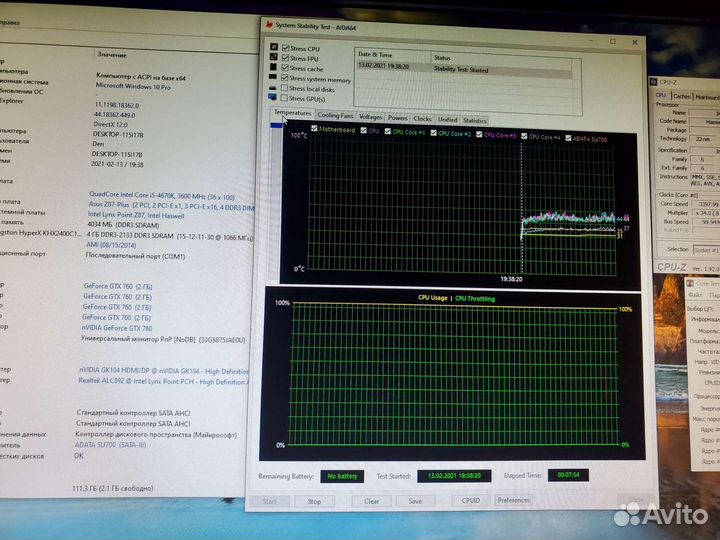Viewport: 720px width, 540px height.
Task: Toggle Stress system memory checkbox
Action: [285, 78]
